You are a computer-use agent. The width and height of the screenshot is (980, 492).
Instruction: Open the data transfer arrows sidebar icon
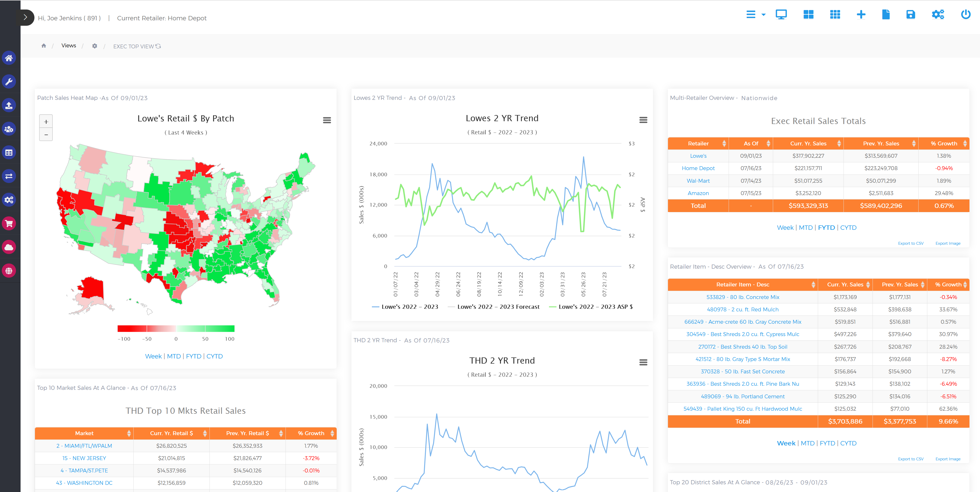[x=9, y=176]
